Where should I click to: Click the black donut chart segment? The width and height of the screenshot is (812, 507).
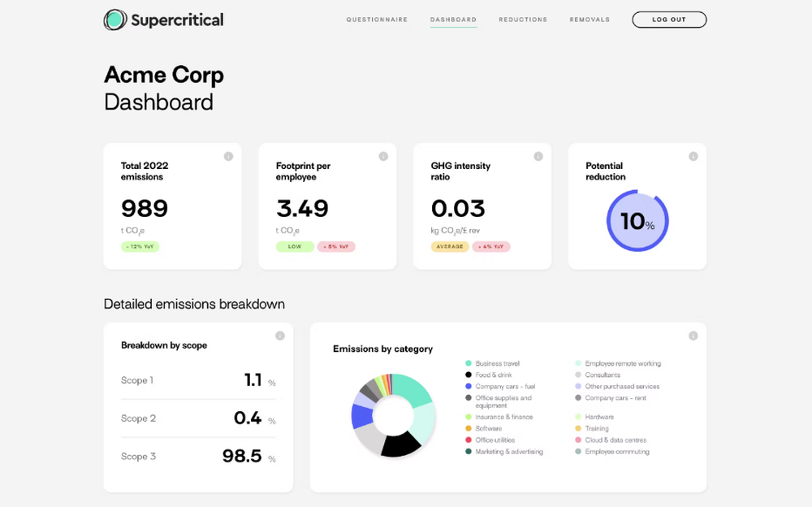pos(400,444)
